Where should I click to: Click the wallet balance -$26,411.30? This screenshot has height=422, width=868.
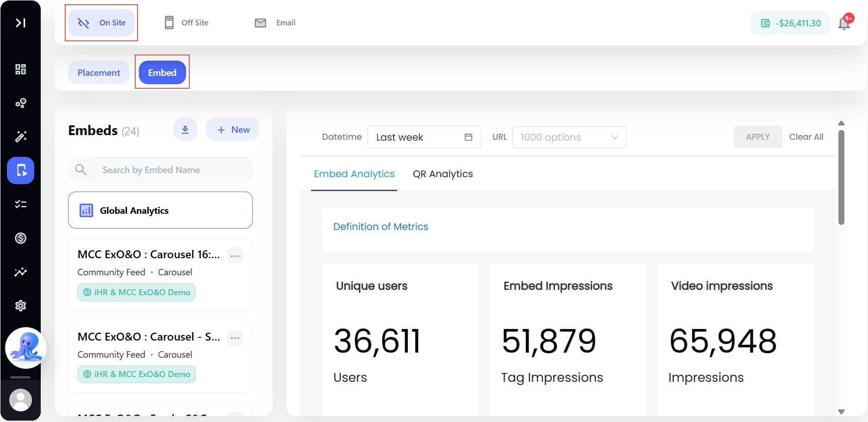coord(790,23)
